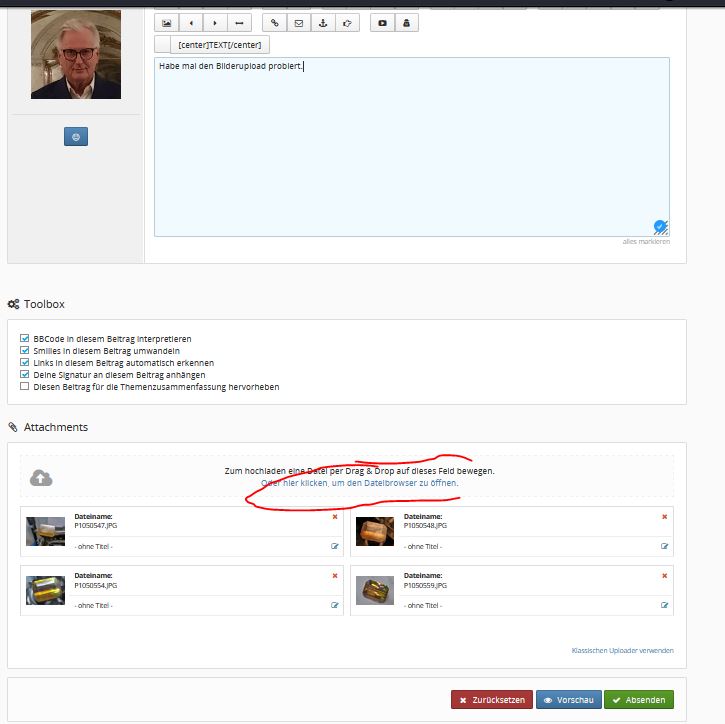Open file browser via 'hier klicken' link
Image resolution: width=725 pixels, height=724 pixels.
[x=360, y=483]
